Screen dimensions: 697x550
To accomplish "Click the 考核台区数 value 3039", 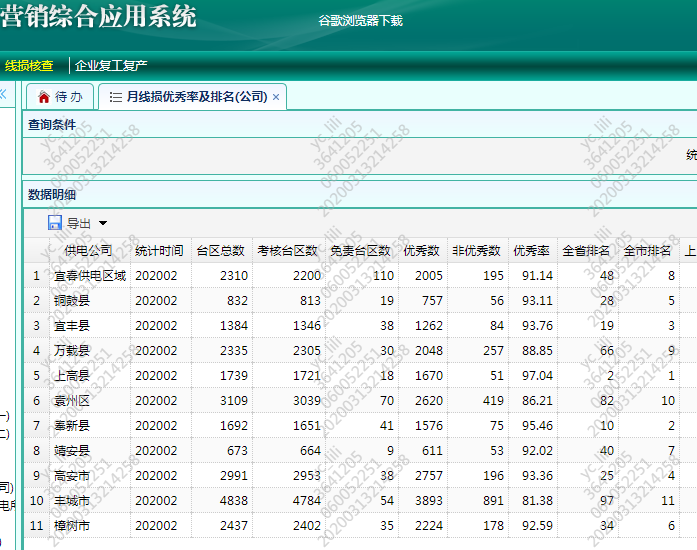I will 307,401.
